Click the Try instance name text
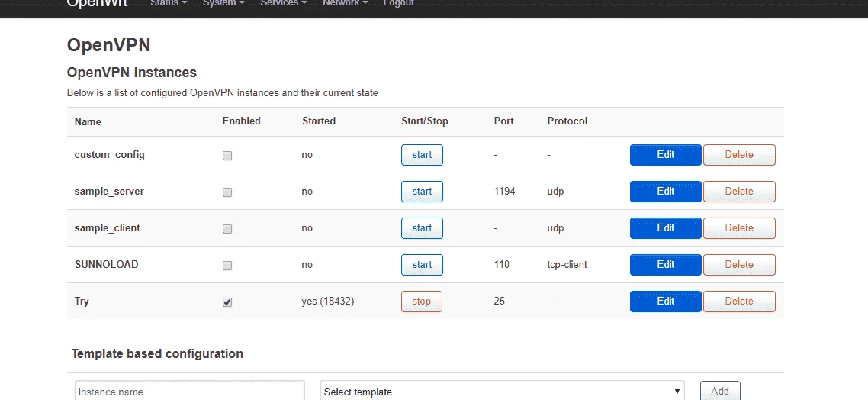This screenshot has width=868, height=400. coord(82,302)
